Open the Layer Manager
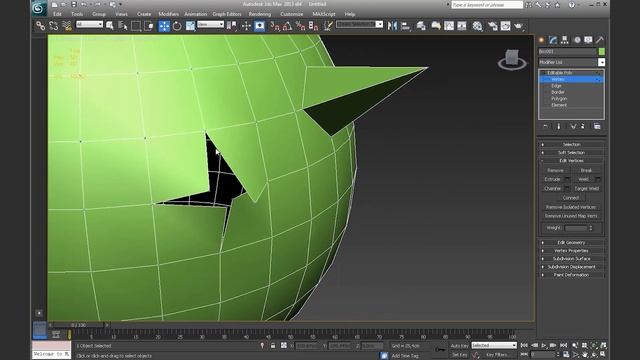The width and height of the screenshot is (640, 360). click(421, 26)
